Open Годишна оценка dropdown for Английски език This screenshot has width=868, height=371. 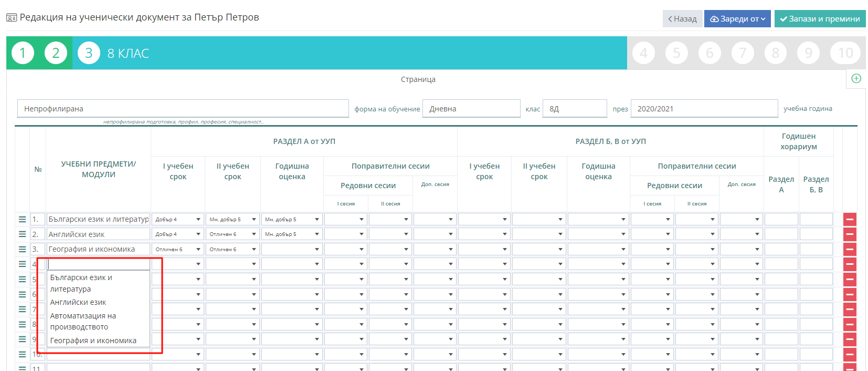coord(292,234)
